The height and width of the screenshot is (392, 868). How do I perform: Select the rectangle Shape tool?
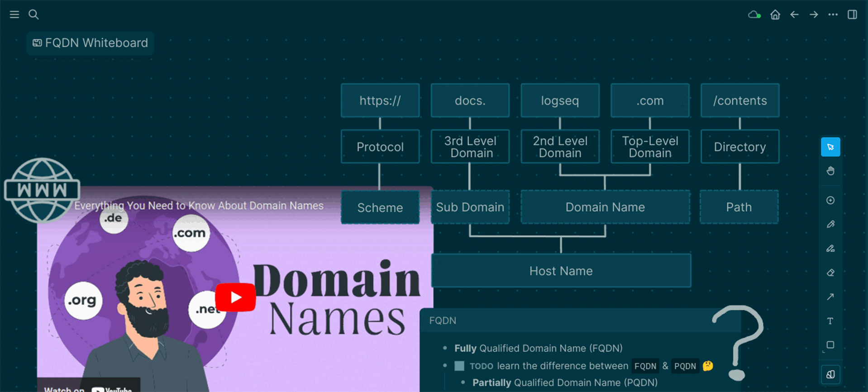(830, 345)
